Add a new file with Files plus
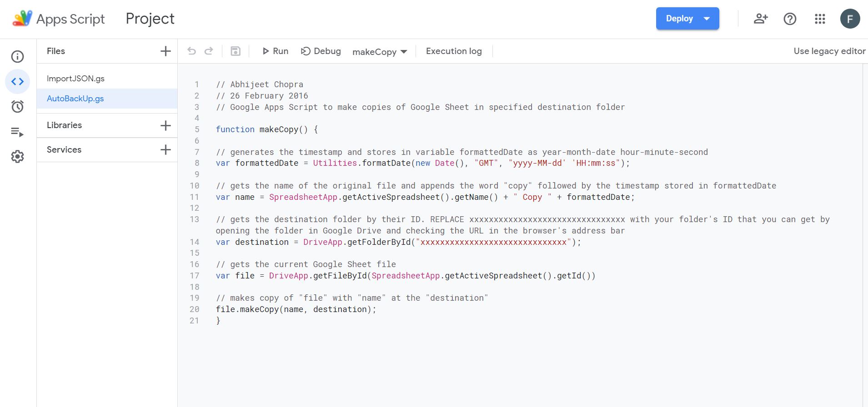The width and height of the screenshot is (868, 407). point(166,51)
